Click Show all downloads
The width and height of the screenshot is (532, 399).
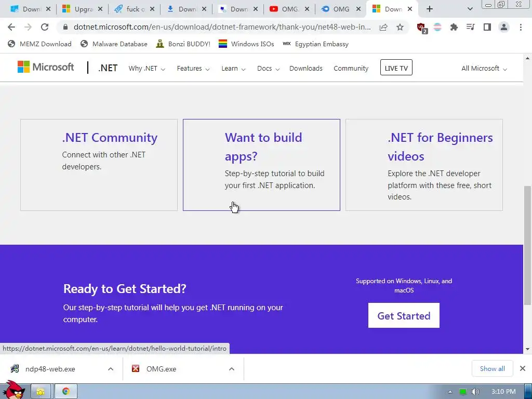[x=493, y=368]
